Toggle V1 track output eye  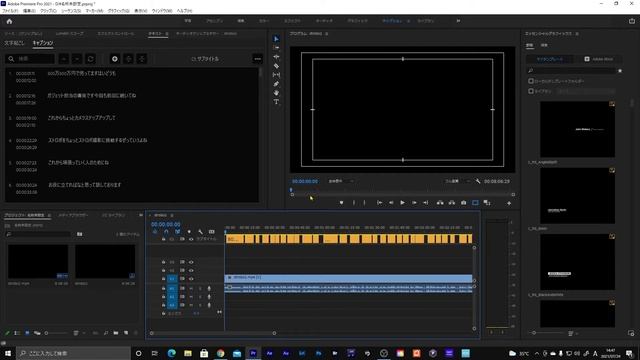(191, 279)
